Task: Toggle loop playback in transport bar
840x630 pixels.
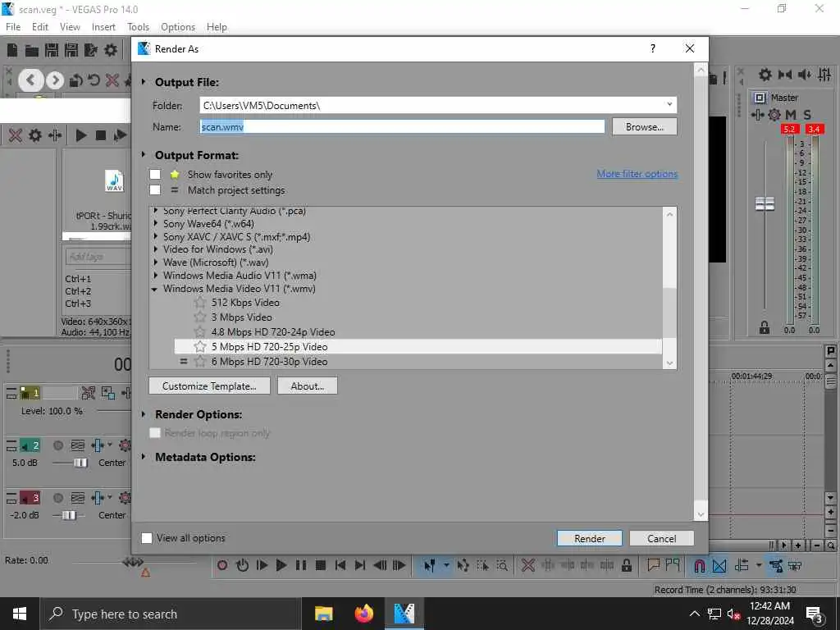Action: click(x=242, y=565)
